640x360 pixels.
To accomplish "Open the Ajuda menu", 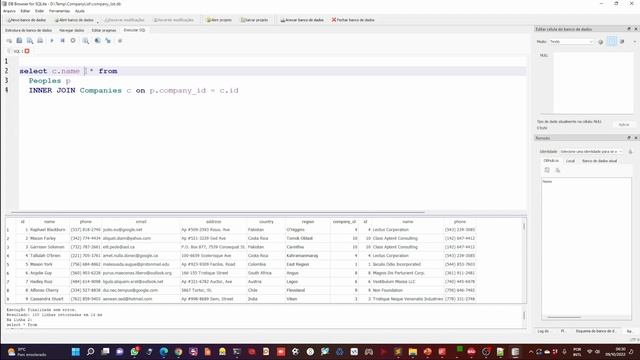I will pos(80,11).
